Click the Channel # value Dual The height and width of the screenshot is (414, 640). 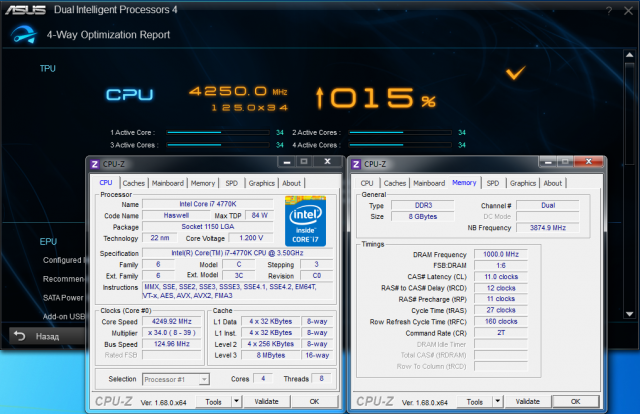point(548,205)
